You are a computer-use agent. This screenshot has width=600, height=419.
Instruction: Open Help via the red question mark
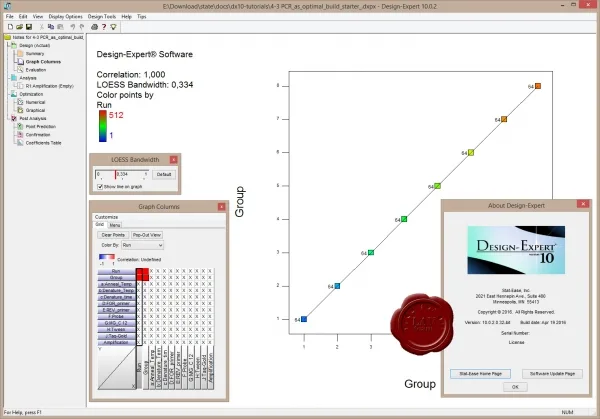coord(104,27)
